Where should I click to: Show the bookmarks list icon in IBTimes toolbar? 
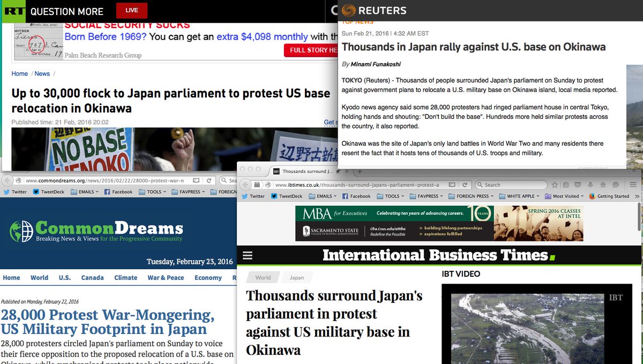coord(566,185)
